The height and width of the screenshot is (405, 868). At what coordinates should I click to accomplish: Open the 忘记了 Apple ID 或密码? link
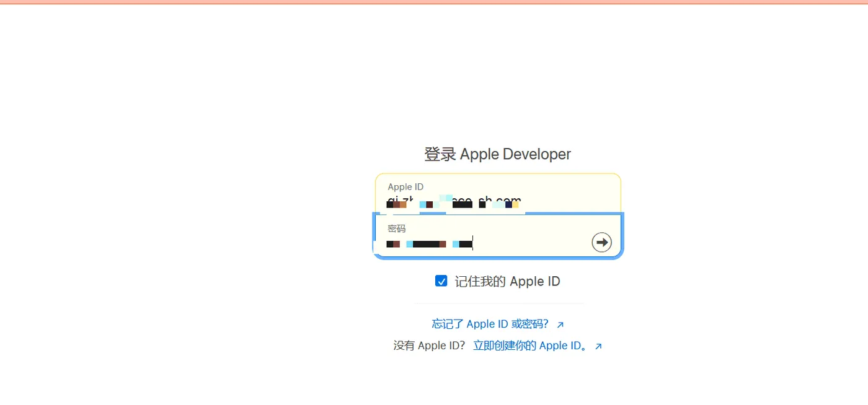(x=498, y=324)
